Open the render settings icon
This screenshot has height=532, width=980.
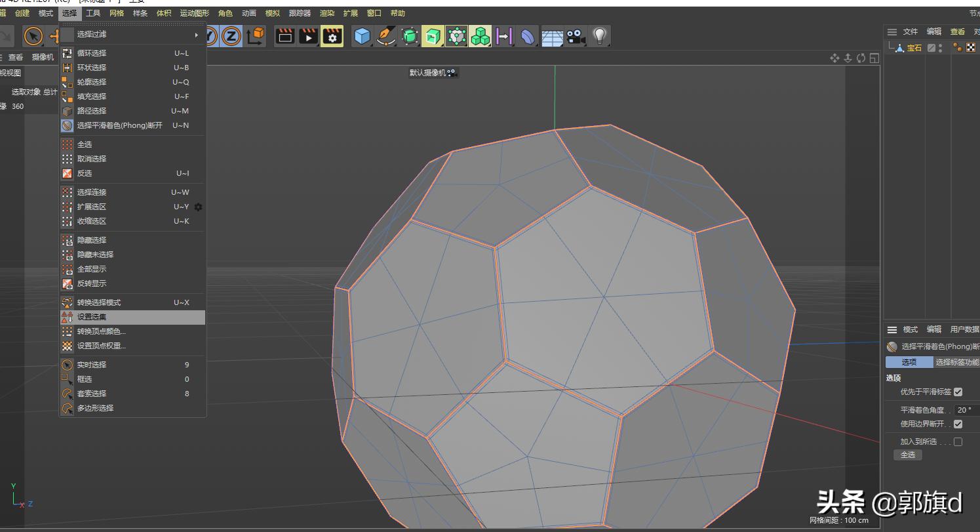(x=333, y=36)
